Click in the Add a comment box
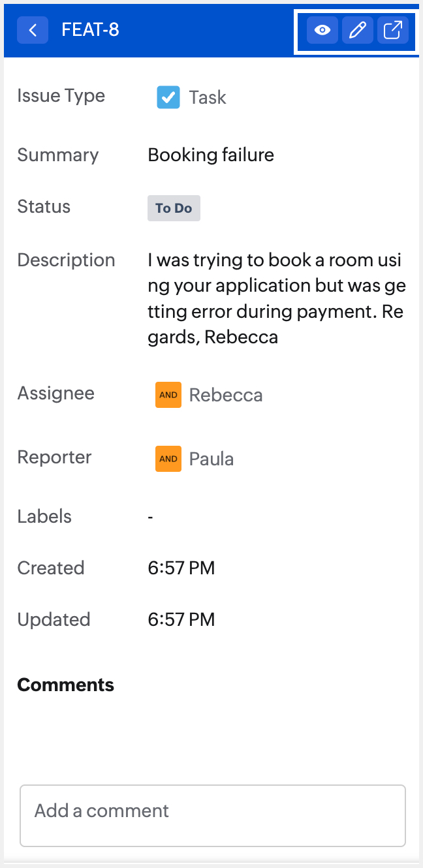This screenshot has height=868, width=423. (213, 815)
